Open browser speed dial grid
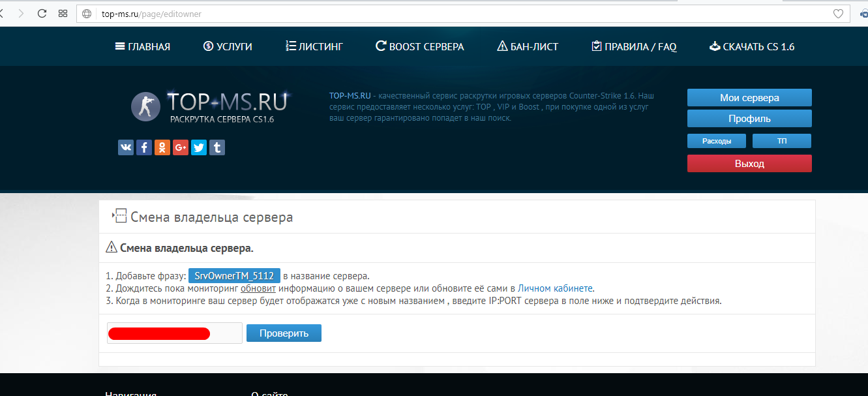 63,13
